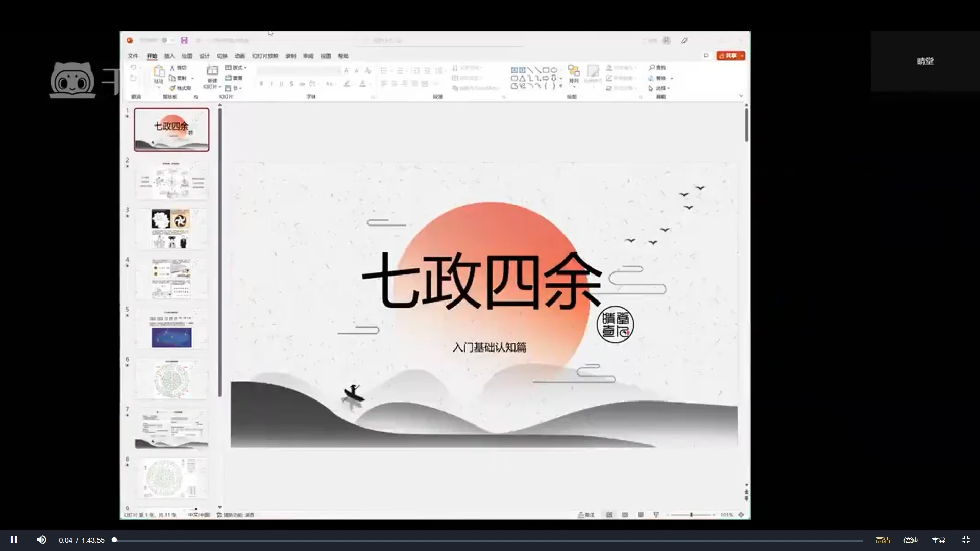This screenshot has width=980, height=551.
Task: Expand the shapes gallery more arrow
Action: pos(561,87)
